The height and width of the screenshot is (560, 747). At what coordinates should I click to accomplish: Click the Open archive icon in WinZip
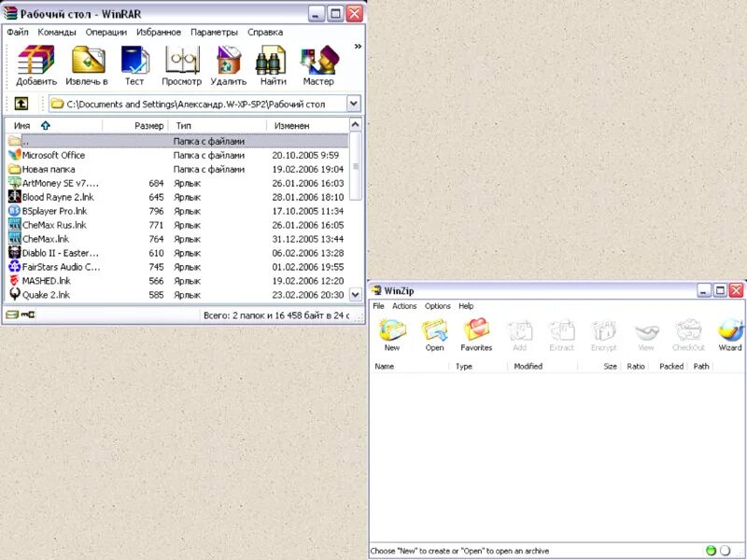(434, 334)
